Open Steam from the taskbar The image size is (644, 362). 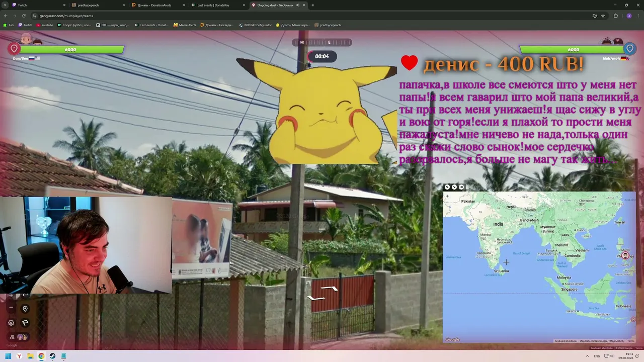click(52, 356)
